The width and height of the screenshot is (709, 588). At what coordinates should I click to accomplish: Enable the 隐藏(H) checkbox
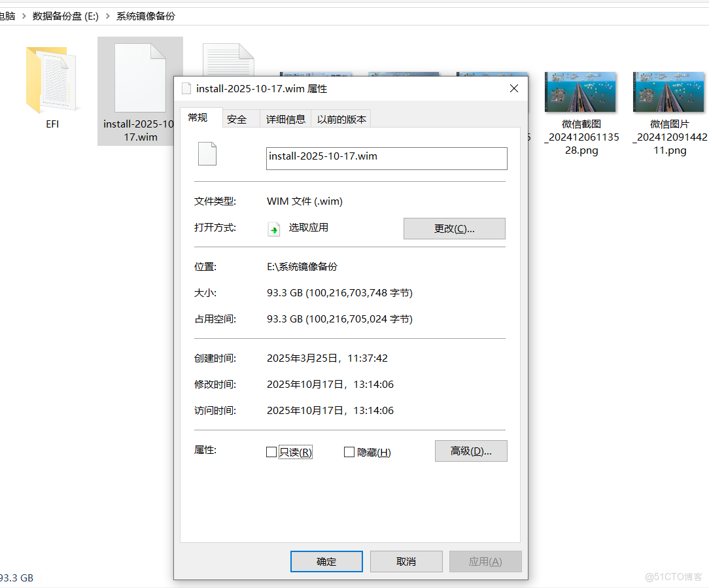click(x=349, y=452)
